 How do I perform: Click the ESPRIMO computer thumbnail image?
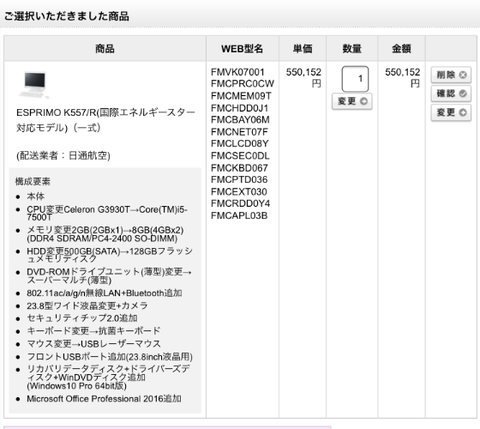34,85
